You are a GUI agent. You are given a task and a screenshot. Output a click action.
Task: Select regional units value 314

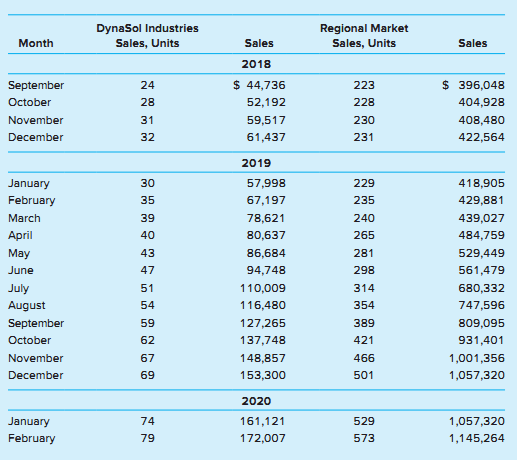pyautogui.click(x=364, y=288)
